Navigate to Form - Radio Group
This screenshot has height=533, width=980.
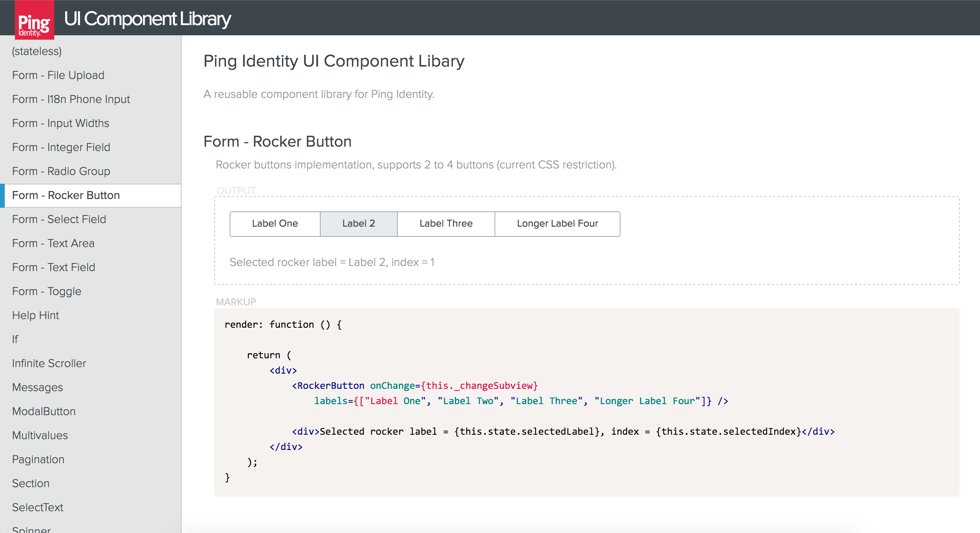point(61,171)
